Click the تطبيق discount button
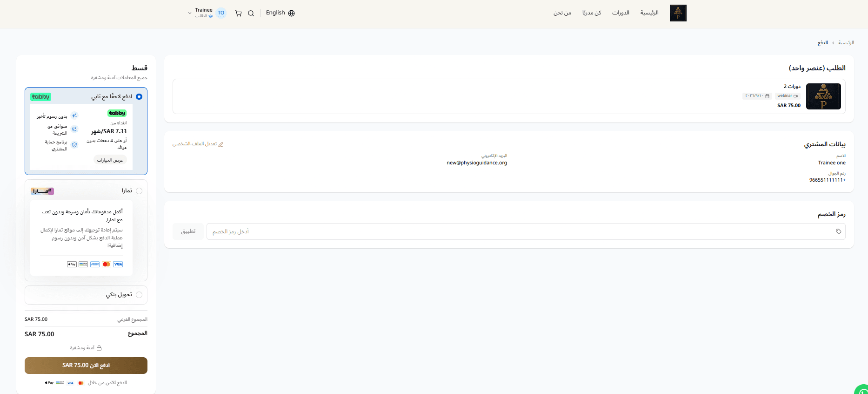The height and width of the screenshot is (394, 868). click(x=188, y=231)
